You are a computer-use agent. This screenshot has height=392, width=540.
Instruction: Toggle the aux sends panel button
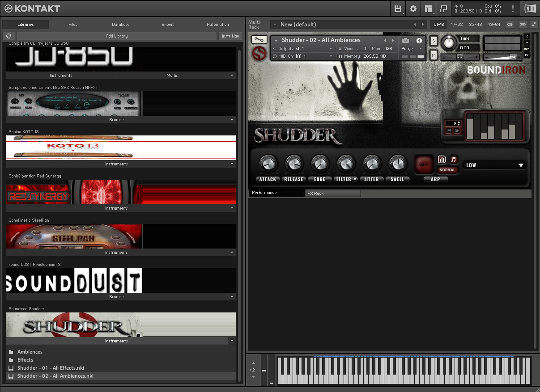point(522,24)
